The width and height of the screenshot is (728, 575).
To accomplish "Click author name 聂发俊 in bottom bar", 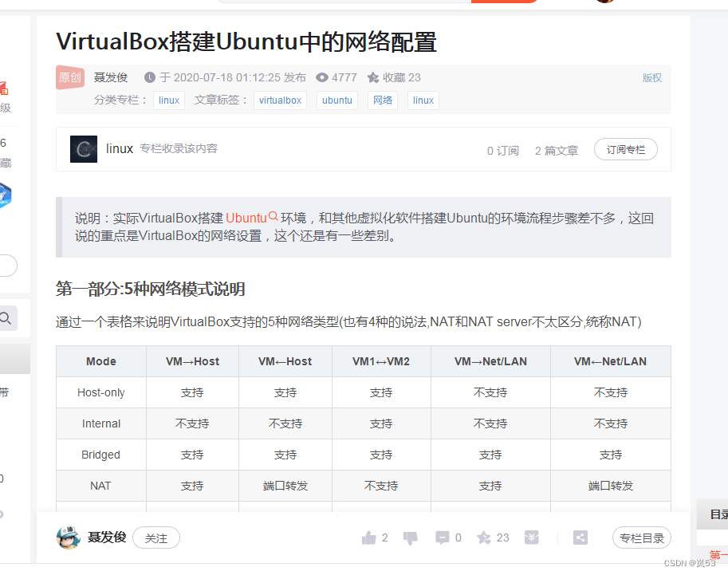I will 107,538.
